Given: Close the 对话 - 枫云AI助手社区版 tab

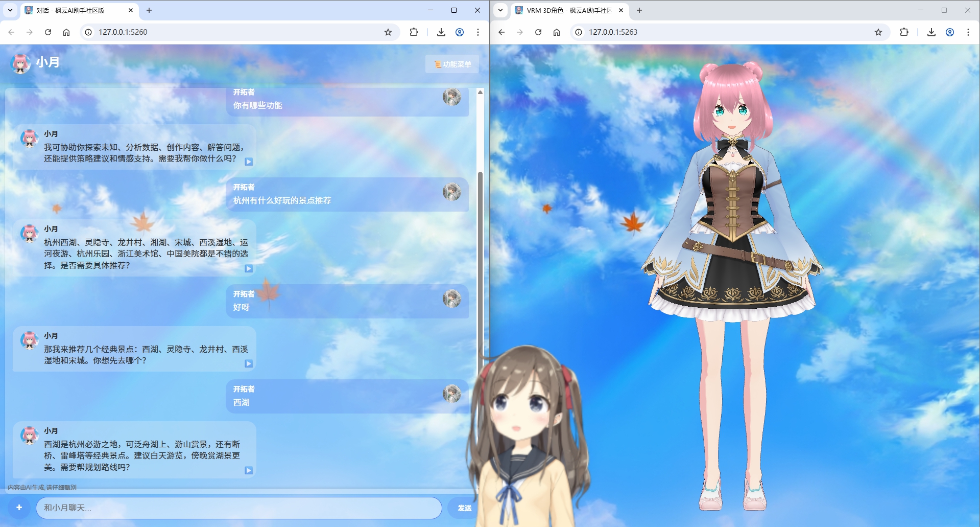Looking at the screenshot, I should click(x=131, y=10).
